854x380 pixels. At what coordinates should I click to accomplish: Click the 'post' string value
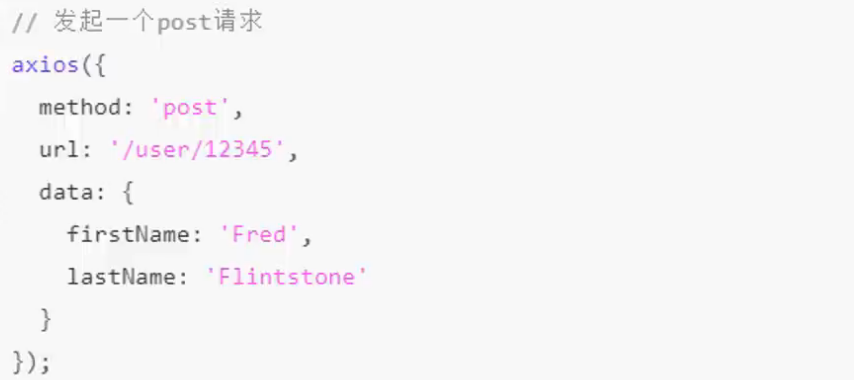190,108
